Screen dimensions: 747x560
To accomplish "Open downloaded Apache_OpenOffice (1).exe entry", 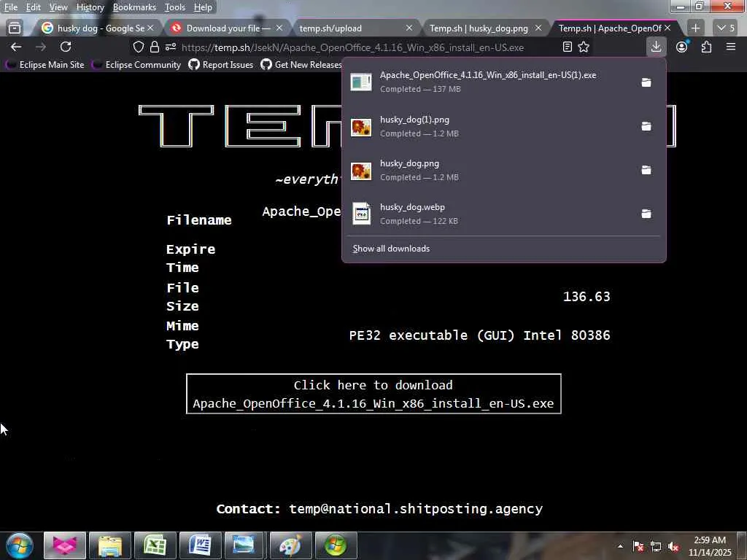I will point(488,82).
